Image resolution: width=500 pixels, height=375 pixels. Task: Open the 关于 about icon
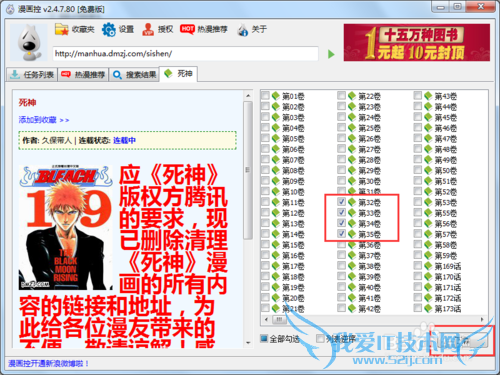tap(243, 30)
